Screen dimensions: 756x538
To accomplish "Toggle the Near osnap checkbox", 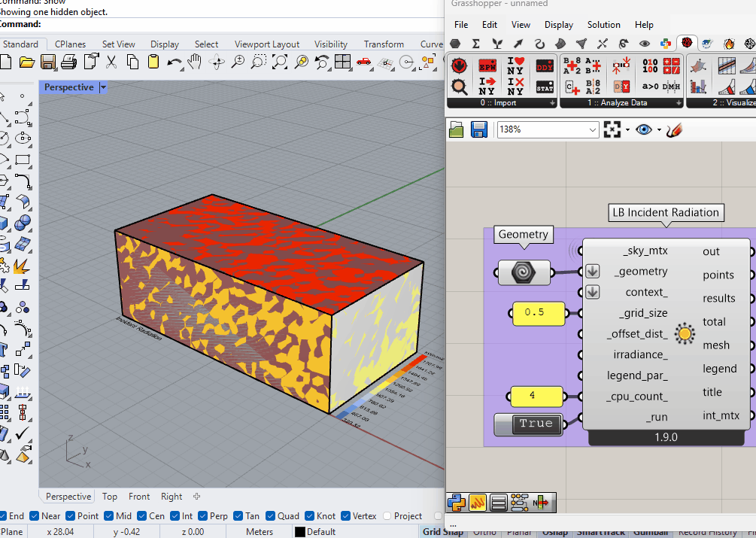I will [x=35, y=516].
